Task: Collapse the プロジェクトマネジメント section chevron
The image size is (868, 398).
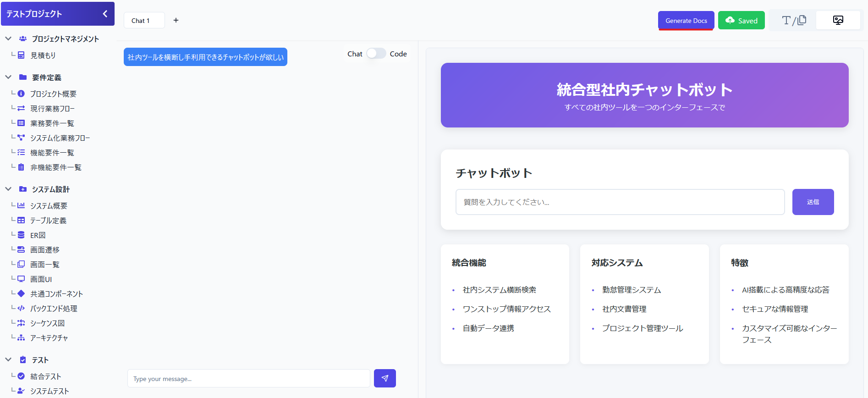Action: pyautogui.click(x=8, y=39)
